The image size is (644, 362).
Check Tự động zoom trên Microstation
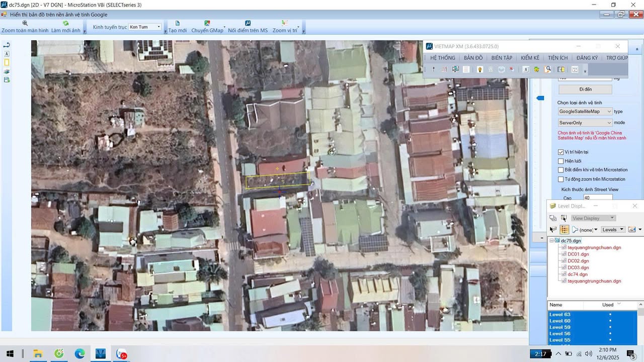click(x=561, y=179)
